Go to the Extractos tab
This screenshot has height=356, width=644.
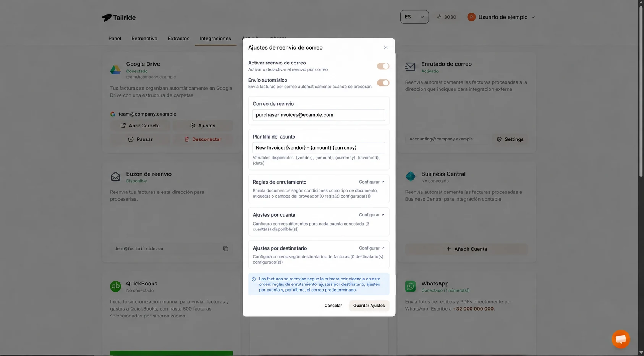178,39
